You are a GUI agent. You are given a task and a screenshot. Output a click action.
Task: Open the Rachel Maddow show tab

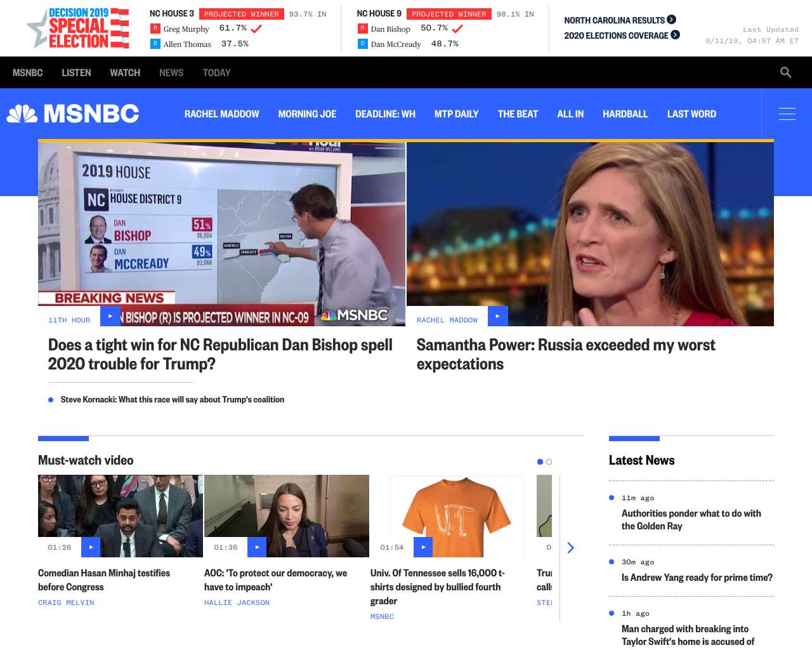pyautogui.click(x=222, y=114)
